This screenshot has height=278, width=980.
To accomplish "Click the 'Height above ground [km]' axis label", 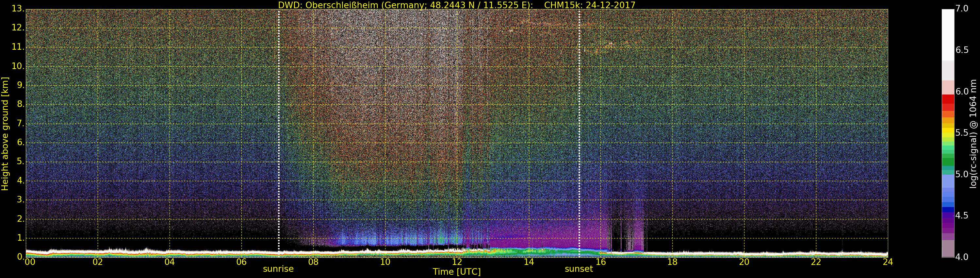I will [5, 133].
